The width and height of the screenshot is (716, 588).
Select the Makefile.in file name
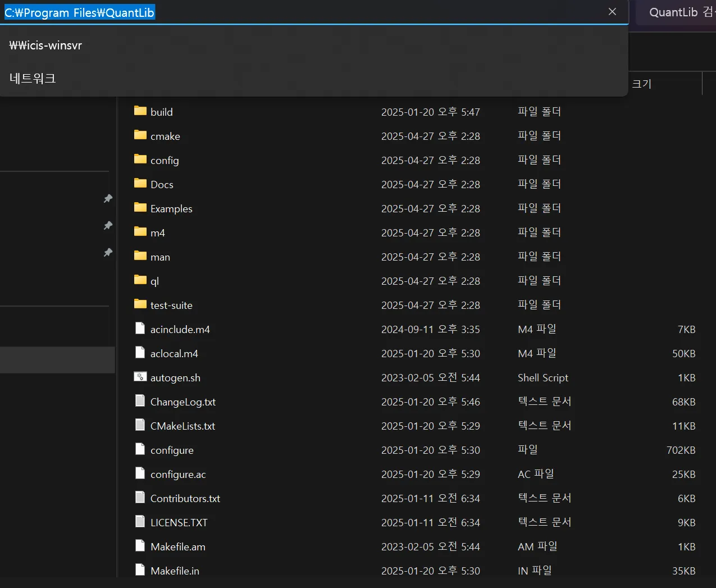pos(175,571)
